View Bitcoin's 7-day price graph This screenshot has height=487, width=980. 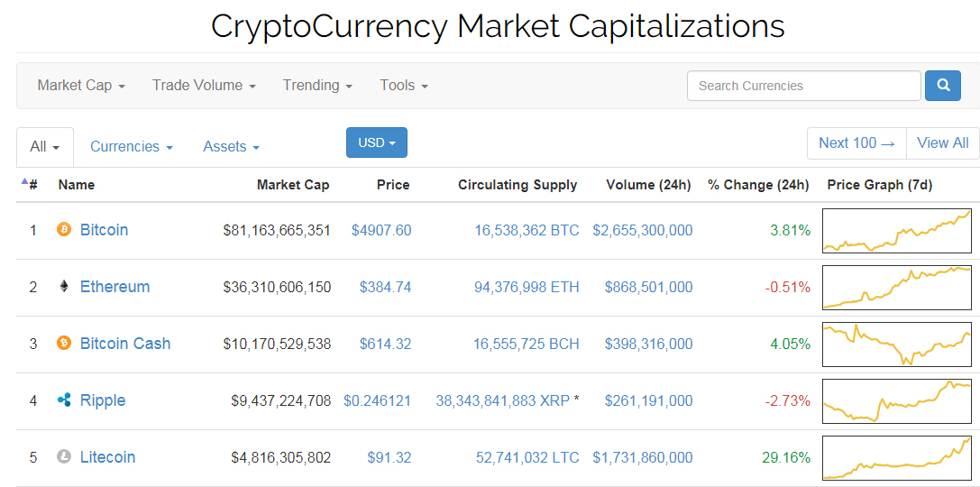pos(897,231)
